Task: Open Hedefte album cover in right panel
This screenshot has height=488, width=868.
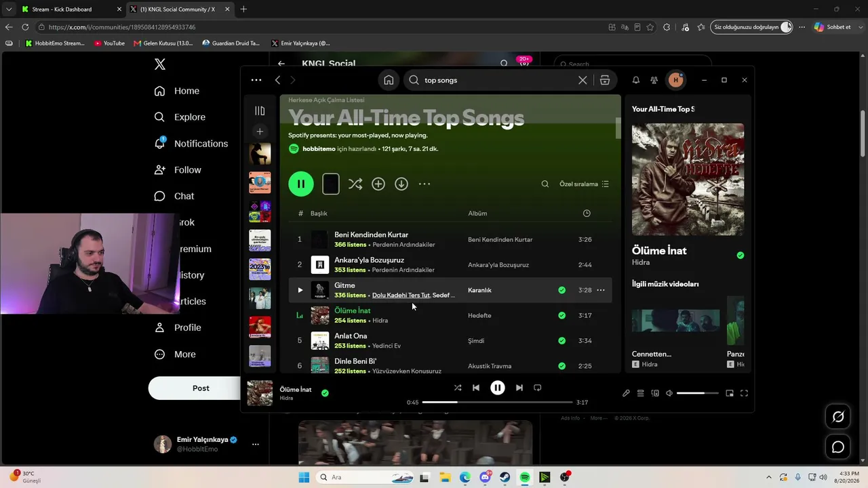Action: point(688,180)
